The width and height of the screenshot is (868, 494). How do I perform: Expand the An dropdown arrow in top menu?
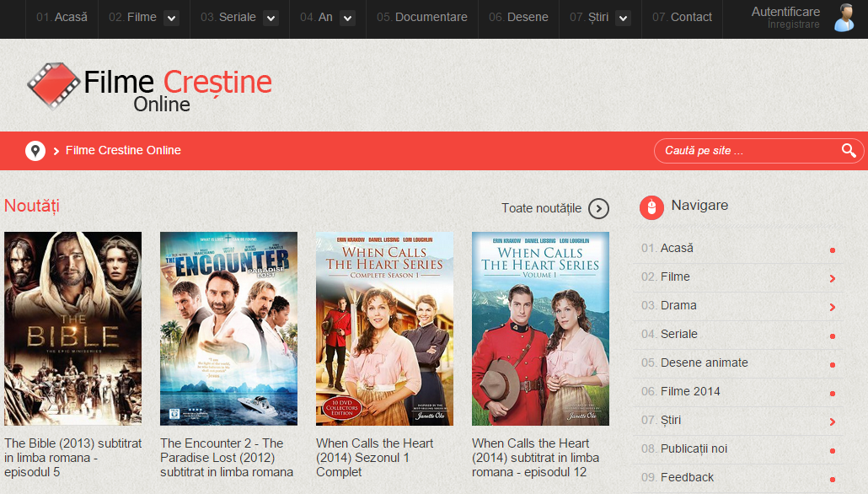(x=348, y=19)
